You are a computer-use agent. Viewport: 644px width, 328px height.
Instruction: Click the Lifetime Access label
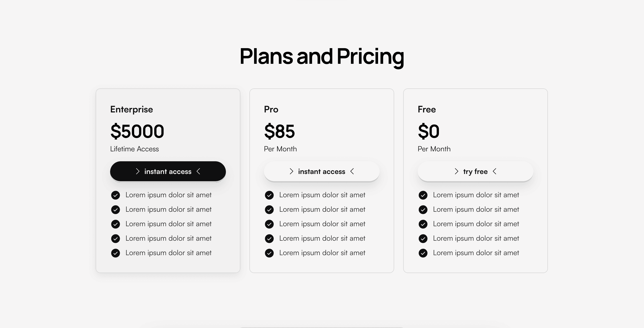[135, 149]
